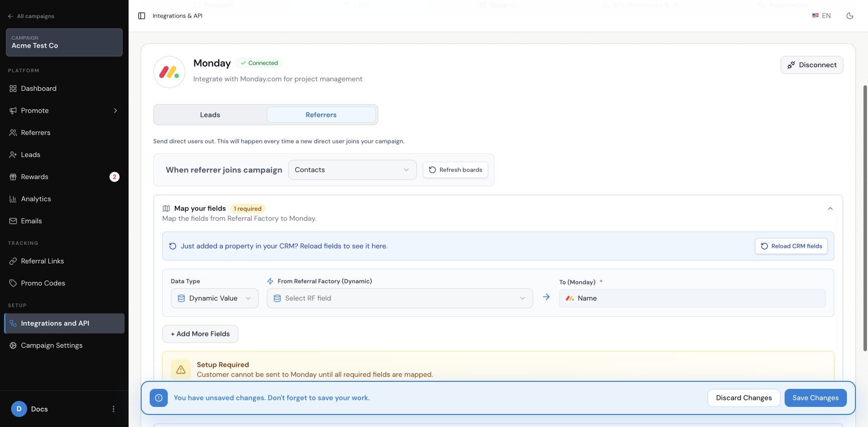Open Campaign Settings
This screenshot has width=868, height=427.
pos(64,345)
